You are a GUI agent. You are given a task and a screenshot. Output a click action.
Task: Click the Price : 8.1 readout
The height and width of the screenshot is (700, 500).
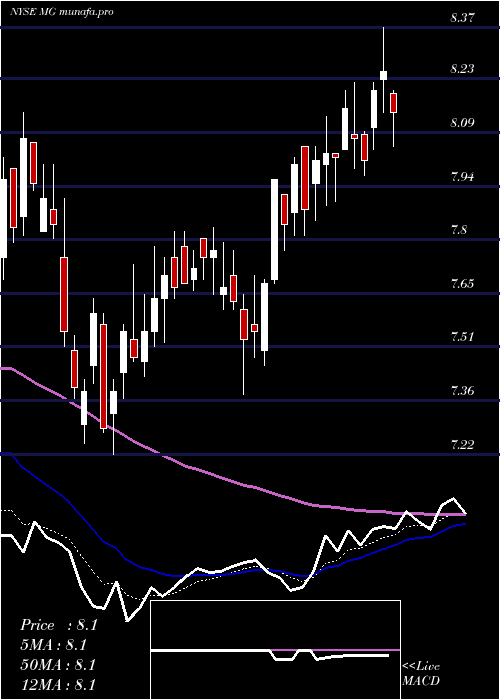click(58, 625)
